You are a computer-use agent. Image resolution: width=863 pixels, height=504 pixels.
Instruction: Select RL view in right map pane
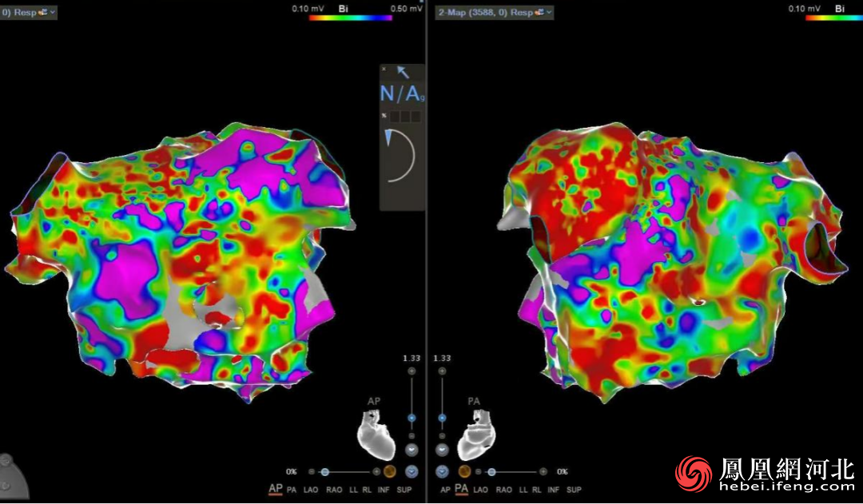(536, 490)
